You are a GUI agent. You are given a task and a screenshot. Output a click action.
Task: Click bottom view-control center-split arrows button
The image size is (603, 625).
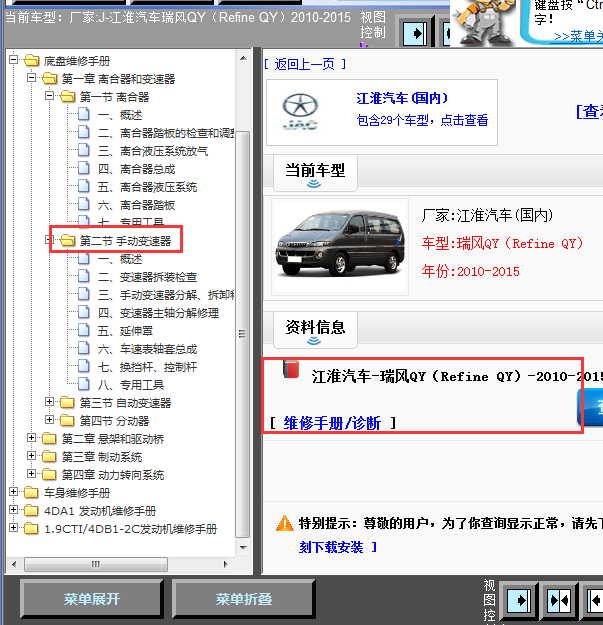[559, 599]
